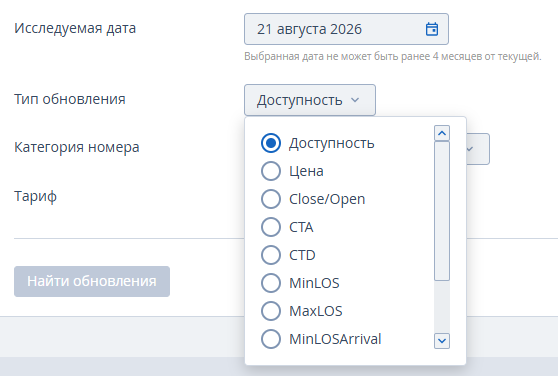
Task: Open the calendar icon in date field
Action: click(x=432, y=29)
